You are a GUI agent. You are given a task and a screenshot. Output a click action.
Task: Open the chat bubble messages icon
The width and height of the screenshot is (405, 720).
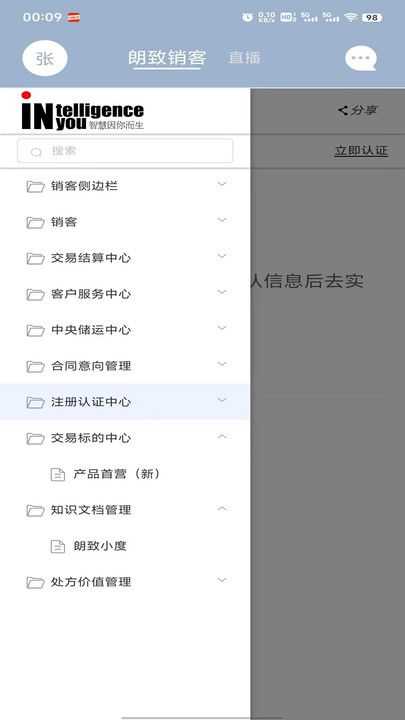(x=361, y=58)
